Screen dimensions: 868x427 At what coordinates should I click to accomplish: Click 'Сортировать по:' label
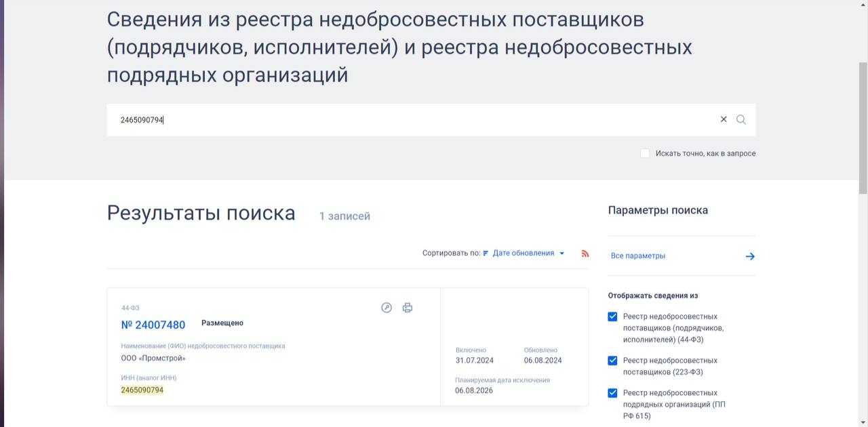[451, 253]
